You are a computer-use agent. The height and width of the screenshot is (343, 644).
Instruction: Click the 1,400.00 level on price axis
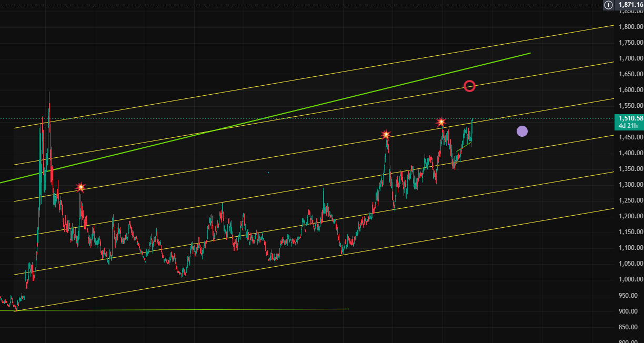pyautogui.click(x=629, y=153)
